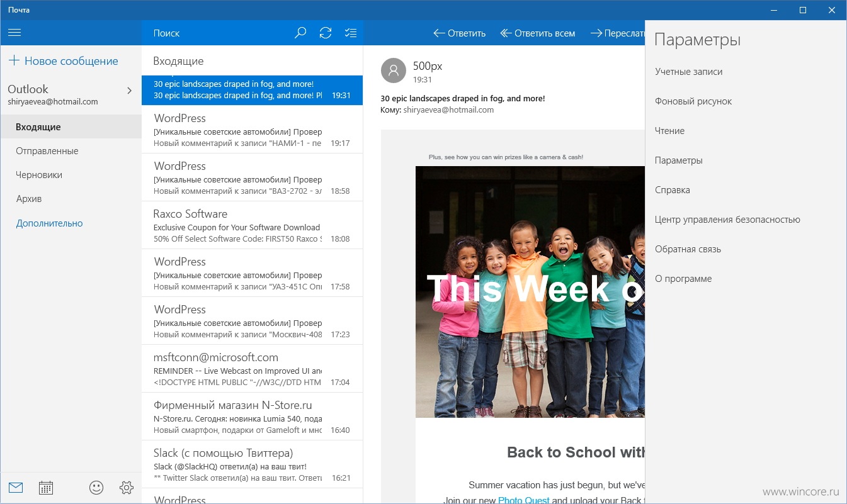Select the 30 epic landscapes email at 19:31

[252, 90]
